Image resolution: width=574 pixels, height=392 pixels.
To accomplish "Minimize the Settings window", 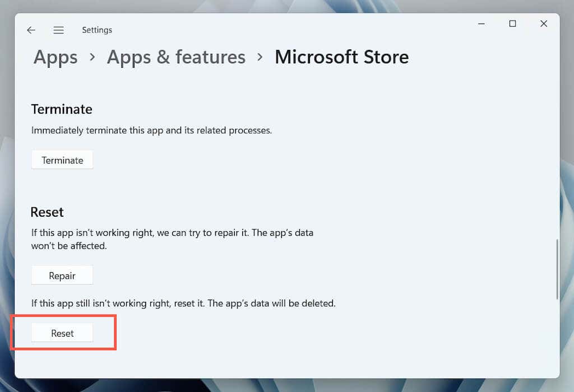I will point(482,24).
